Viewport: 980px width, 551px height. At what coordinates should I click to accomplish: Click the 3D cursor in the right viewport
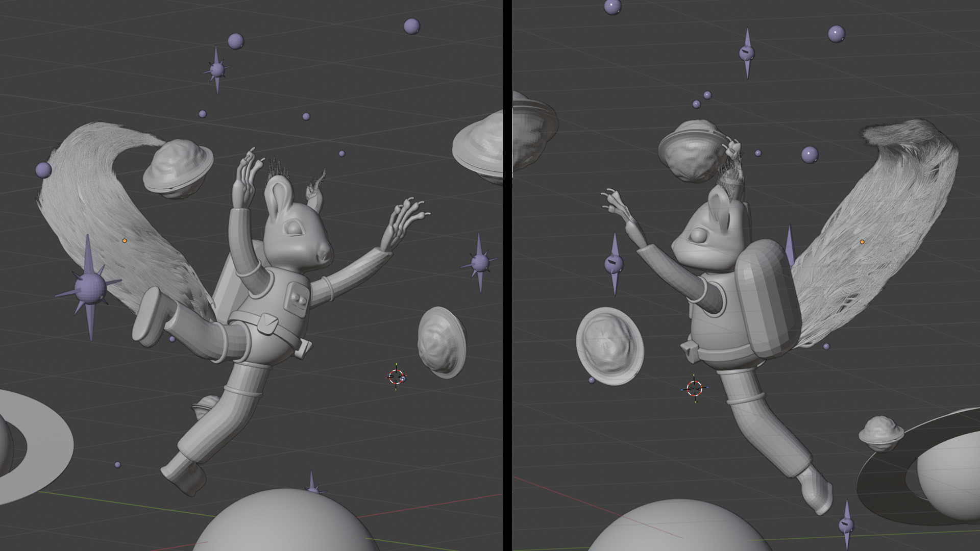pyautogui.click(x=694, y=388)
